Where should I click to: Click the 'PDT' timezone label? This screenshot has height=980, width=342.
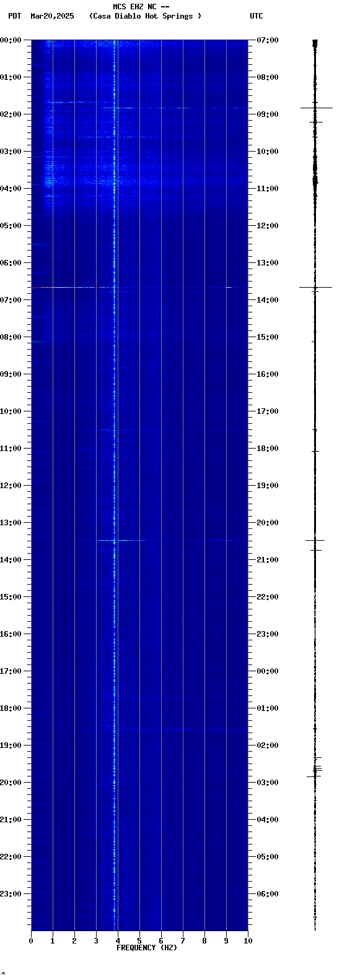[x=15, y=16]
